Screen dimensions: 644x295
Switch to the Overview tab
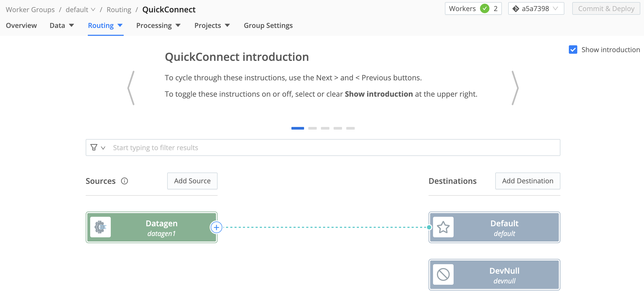point(21,25)
